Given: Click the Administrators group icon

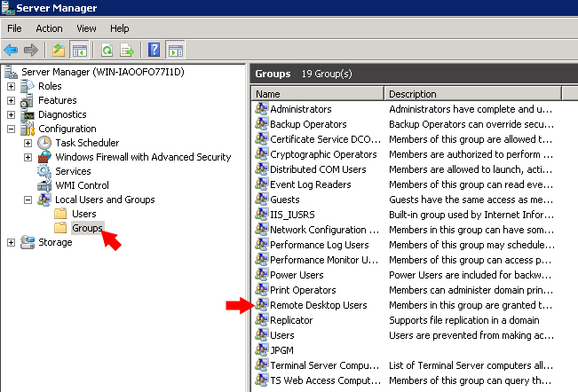Looking at the screenshot, I should coord(261,109).
